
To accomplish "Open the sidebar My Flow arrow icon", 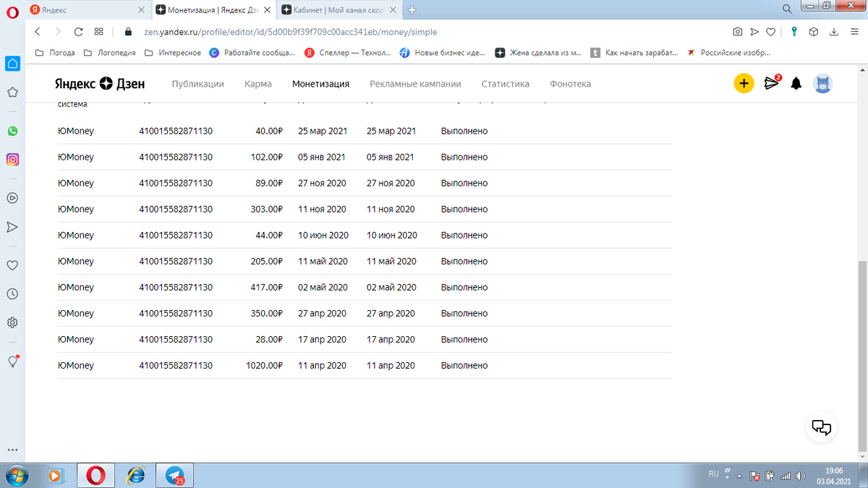I will coord(12,226).
